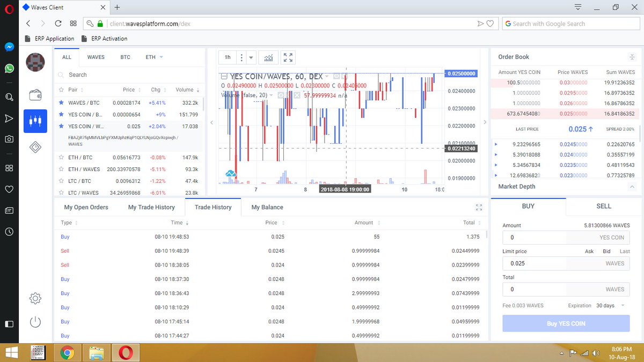Expand the Market Depth panel
This screenshot has width=644, height=362.
[x=632, y=187]
